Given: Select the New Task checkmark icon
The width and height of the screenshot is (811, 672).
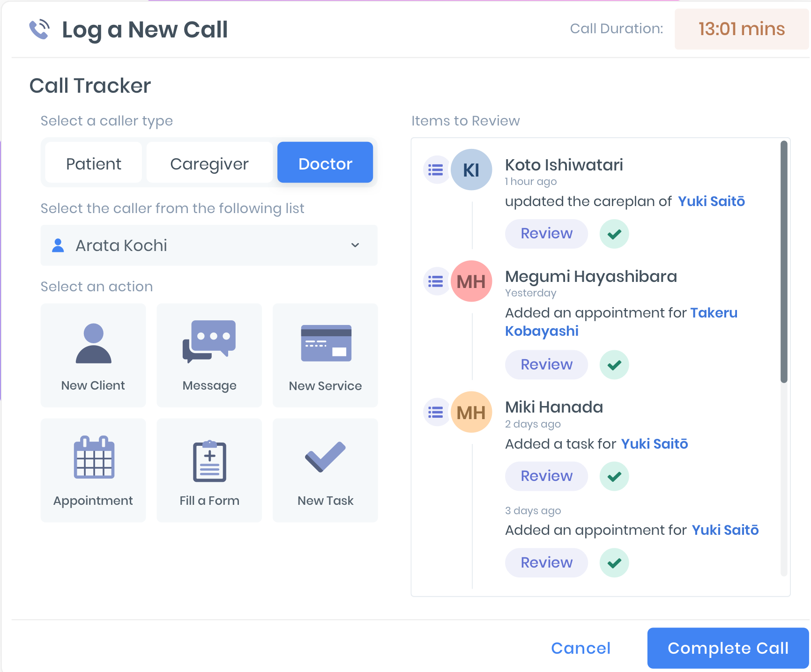Looking at the screenshot, I should click(x=325, y=457).
